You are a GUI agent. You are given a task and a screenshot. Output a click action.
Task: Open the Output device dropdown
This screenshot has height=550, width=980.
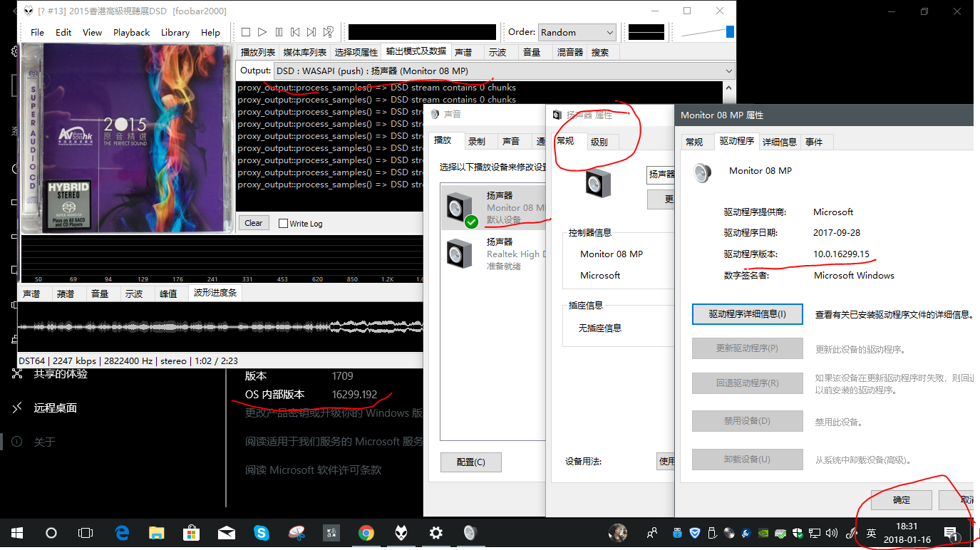[x=503, y=71]
